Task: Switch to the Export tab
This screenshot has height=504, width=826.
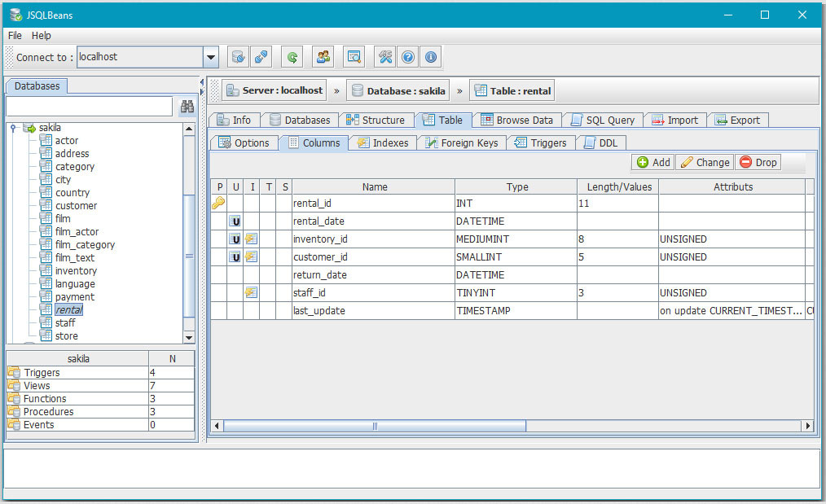Action: (738, 120)
